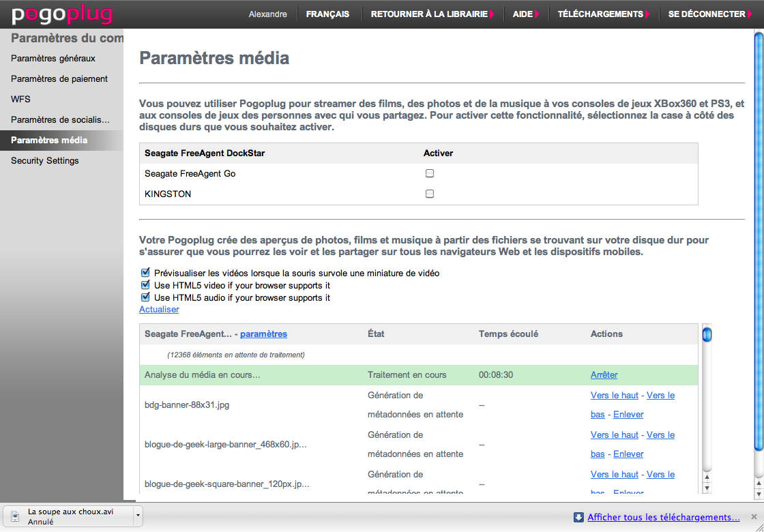Enable streaming for Seagate FreeAgent Go

429,173
